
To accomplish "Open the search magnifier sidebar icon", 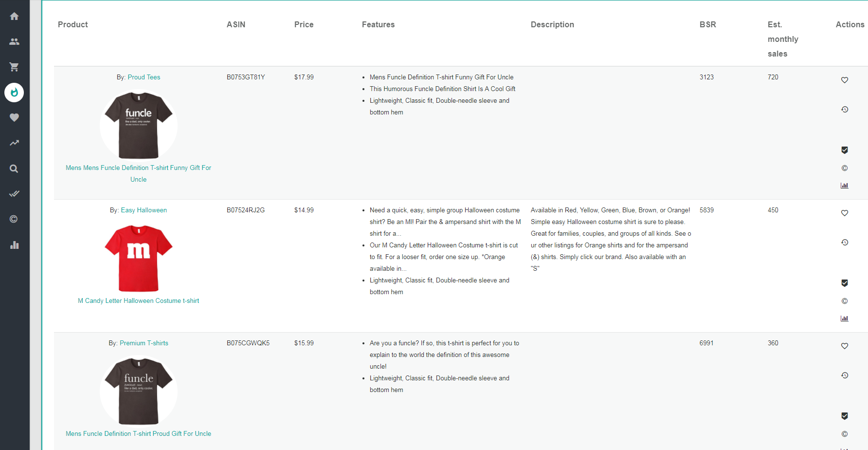I will point(14,169).
